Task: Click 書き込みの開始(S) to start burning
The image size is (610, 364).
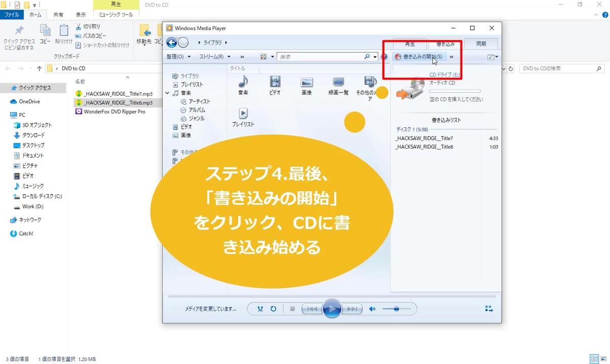Action: [x=418, y=57]
